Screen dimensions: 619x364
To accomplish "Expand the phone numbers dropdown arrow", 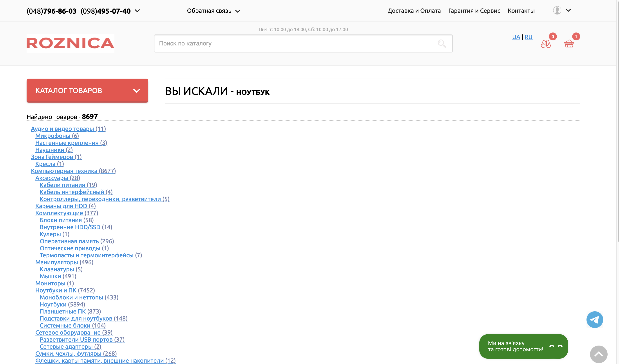I will [137, 11].
